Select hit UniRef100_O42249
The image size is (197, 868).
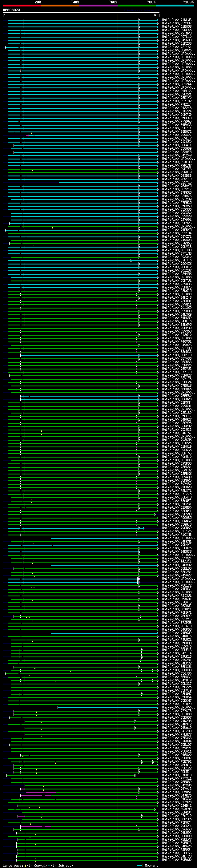(x=177, y=155)
